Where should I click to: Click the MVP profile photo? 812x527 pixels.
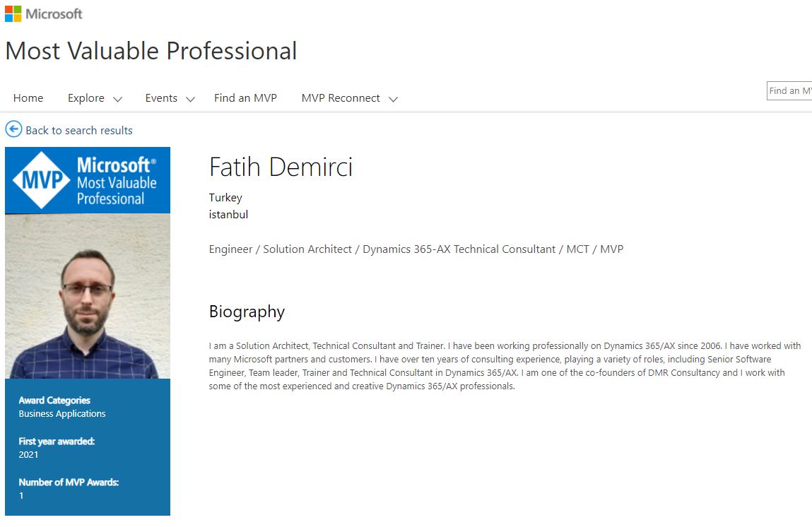pos(88,296)
